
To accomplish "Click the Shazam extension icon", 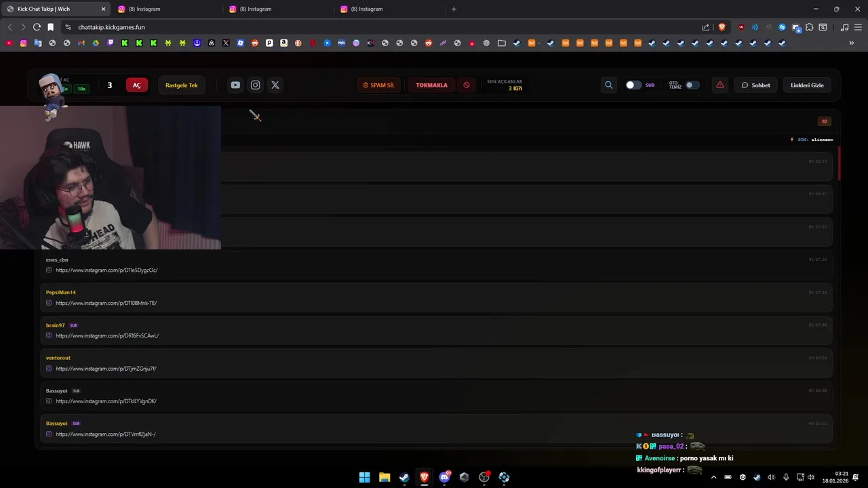I will (782, 27).
